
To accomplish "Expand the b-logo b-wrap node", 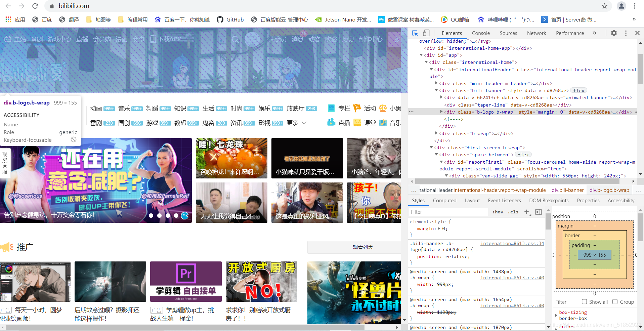I will click(441, 112).
